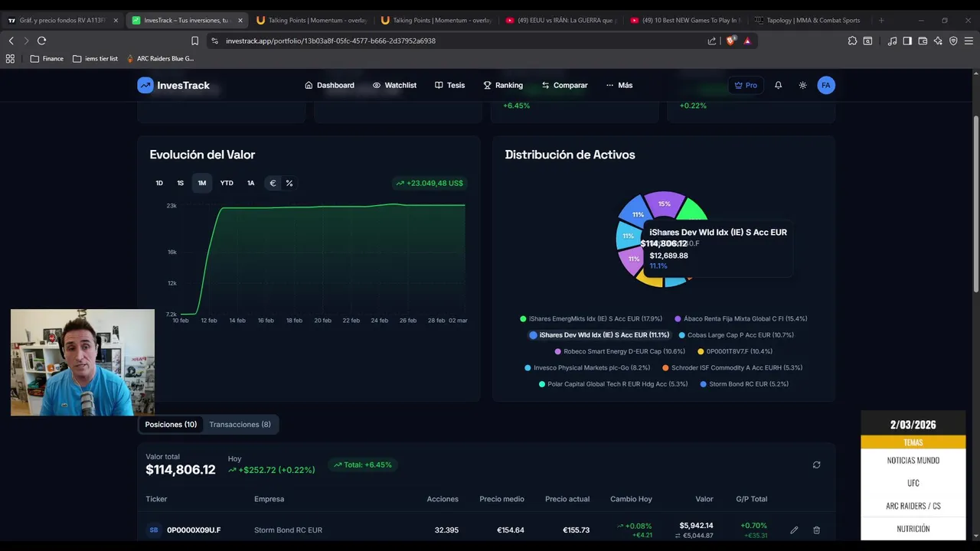The image size is (980, 551).
Task: Share the page icon in address bar
Action: [712, 41]
